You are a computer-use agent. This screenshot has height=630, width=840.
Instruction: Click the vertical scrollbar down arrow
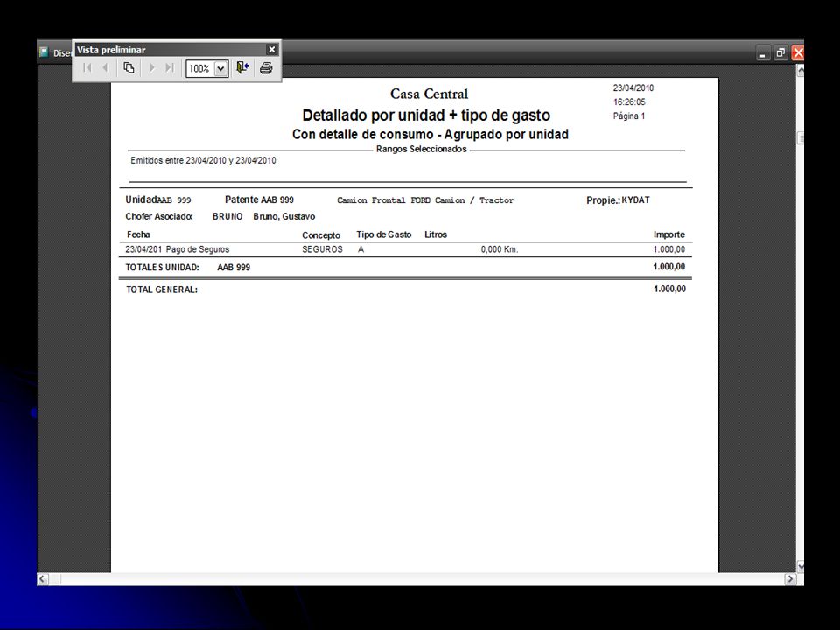(801, 566)
